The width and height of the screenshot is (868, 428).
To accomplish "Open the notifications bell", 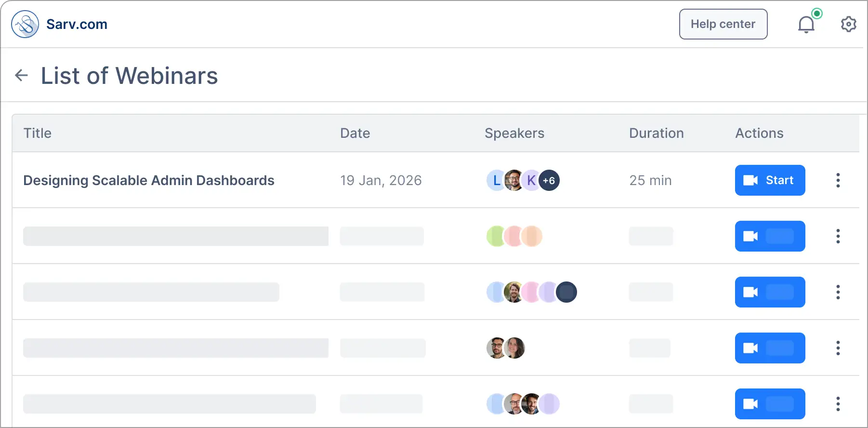I will (806, 24).
